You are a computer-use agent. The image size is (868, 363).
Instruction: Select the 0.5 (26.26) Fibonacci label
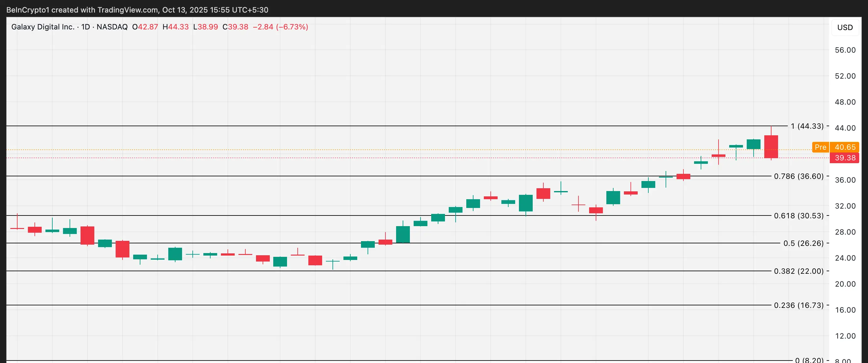click(x=803, y=243)
